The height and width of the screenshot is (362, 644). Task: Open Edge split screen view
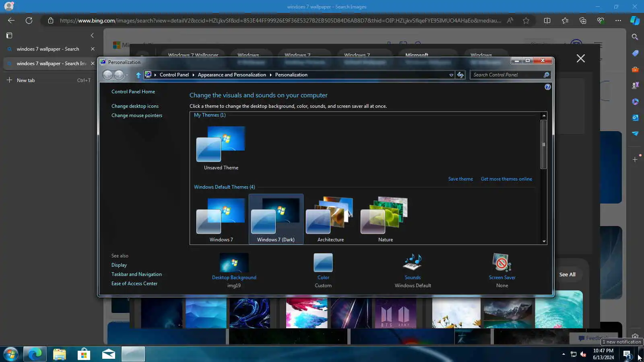(x=547, y=21)
